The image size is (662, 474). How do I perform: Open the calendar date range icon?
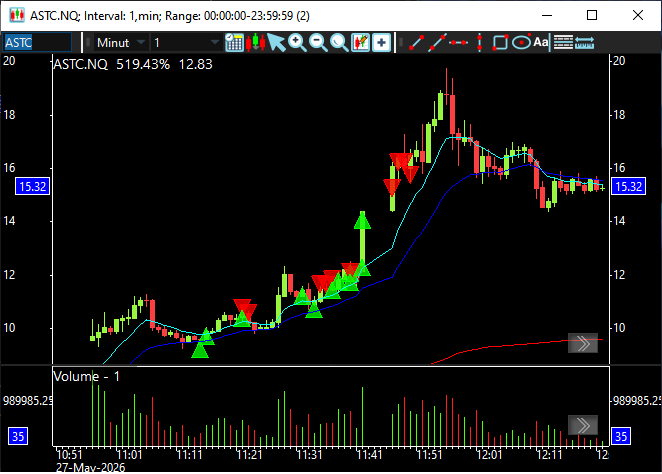(x=234, y=43)
